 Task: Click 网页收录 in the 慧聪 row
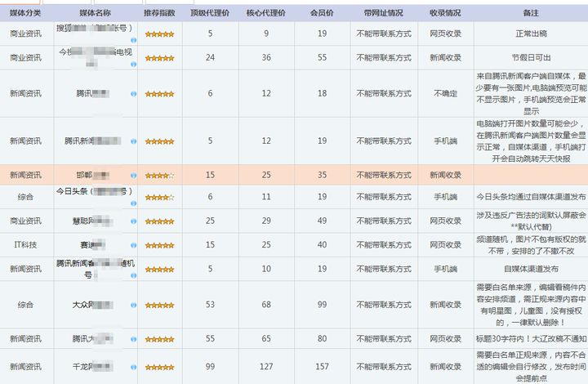point(446,221)
